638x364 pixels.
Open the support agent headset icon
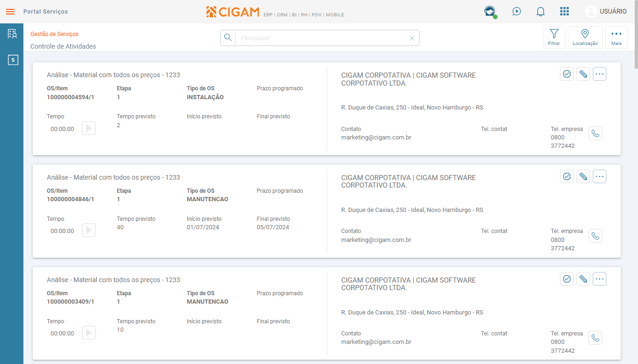point(490,12)
